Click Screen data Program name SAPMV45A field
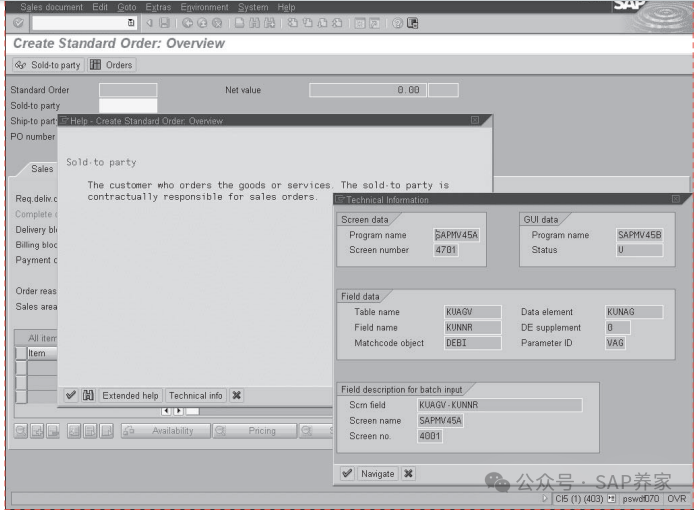 (456, 235)
